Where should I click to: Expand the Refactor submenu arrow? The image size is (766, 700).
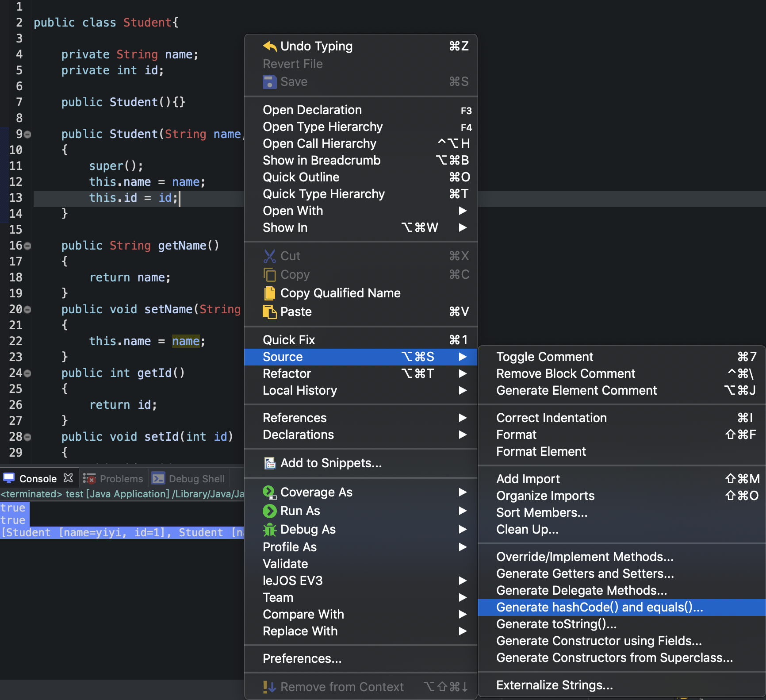(463, 373)
